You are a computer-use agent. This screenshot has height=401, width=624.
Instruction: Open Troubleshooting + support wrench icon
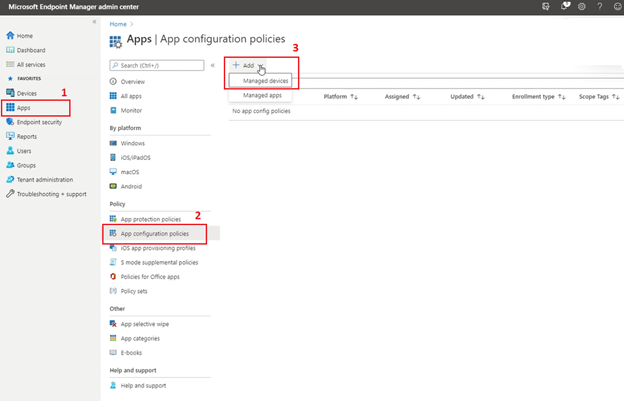coord(10,194)
